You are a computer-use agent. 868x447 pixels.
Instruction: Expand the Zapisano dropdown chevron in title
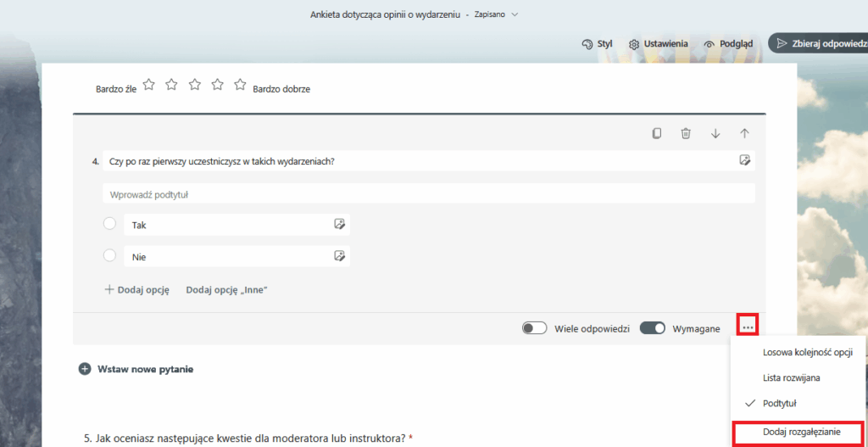(x=515, y=14)
